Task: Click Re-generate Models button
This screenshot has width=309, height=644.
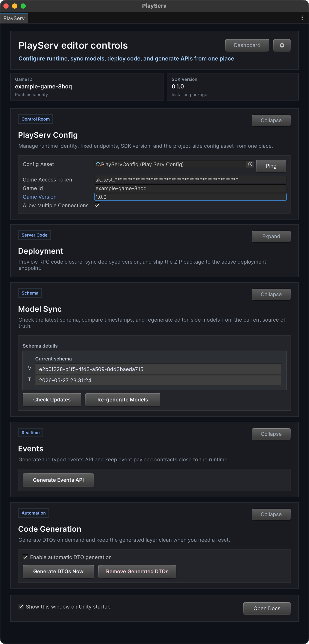Action: pos(123,400)
